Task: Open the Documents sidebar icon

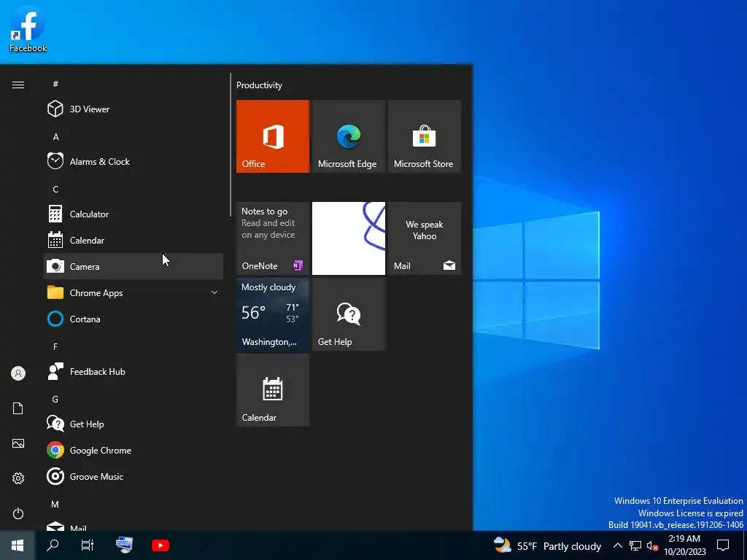Action: pos(18,408)
